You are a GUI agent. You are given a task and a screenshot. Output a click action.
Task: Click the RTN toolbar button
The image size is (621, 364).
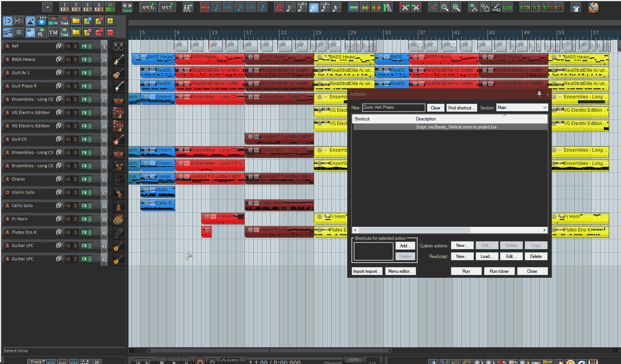[525, 8]
